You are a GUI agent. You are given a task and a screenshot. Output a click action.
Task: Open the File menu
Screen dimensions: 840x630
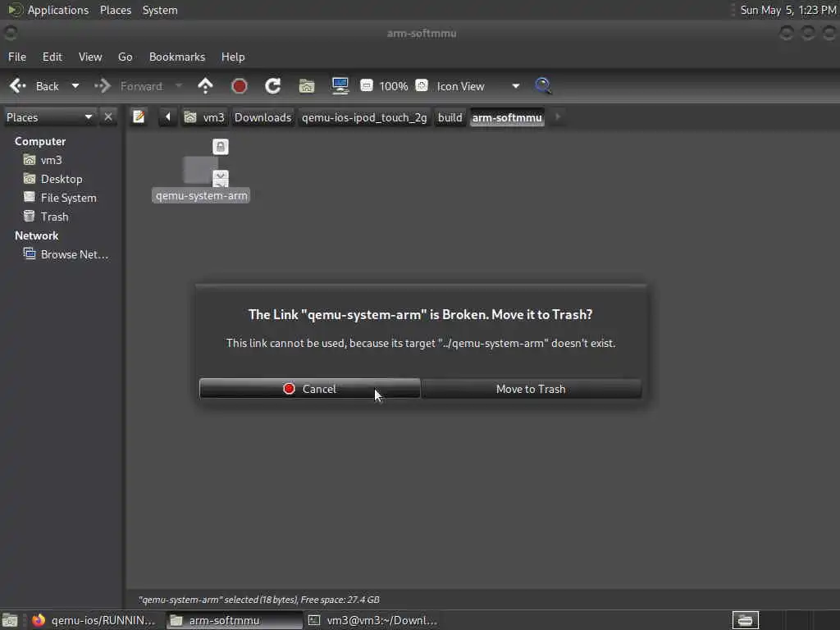pos(17,57)
